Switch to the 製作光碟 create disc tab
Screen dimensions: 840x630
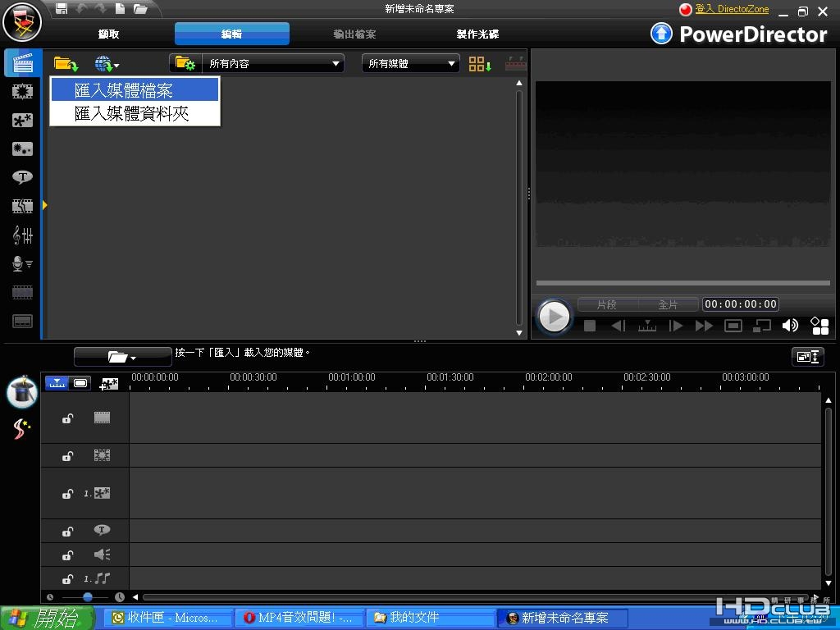coord(478,34)
